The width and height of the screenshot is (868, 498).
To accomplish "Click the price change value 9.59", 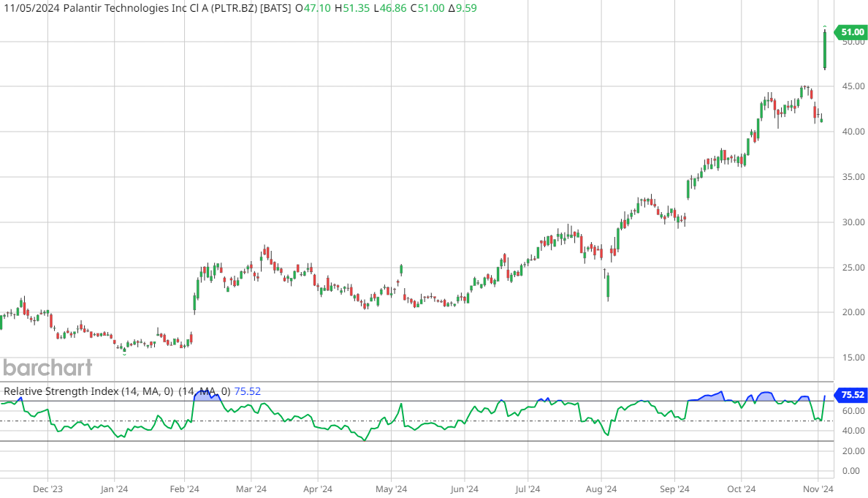I will pos(466,8).
